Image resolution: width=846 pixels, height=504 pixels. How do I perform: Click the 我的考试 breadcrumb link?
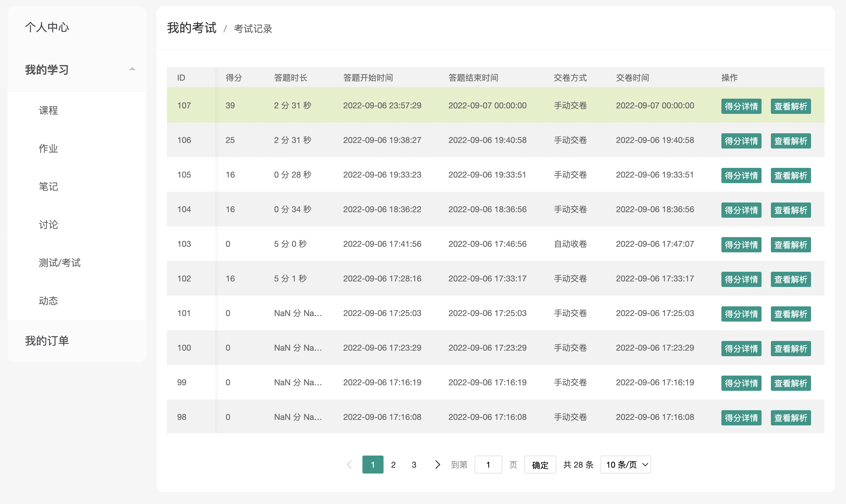coord(192,28)
